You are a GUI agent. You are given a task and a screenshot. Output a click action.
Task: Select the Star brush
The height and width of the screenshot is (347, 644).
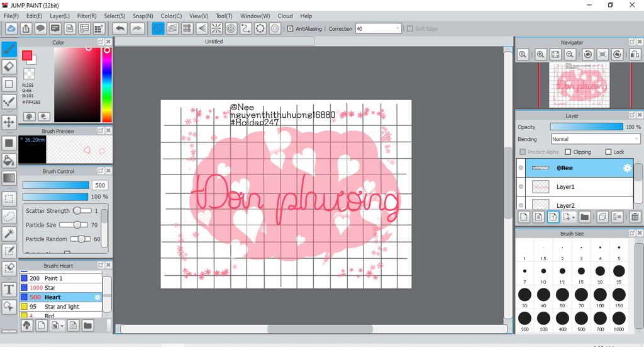pos(60,288)
